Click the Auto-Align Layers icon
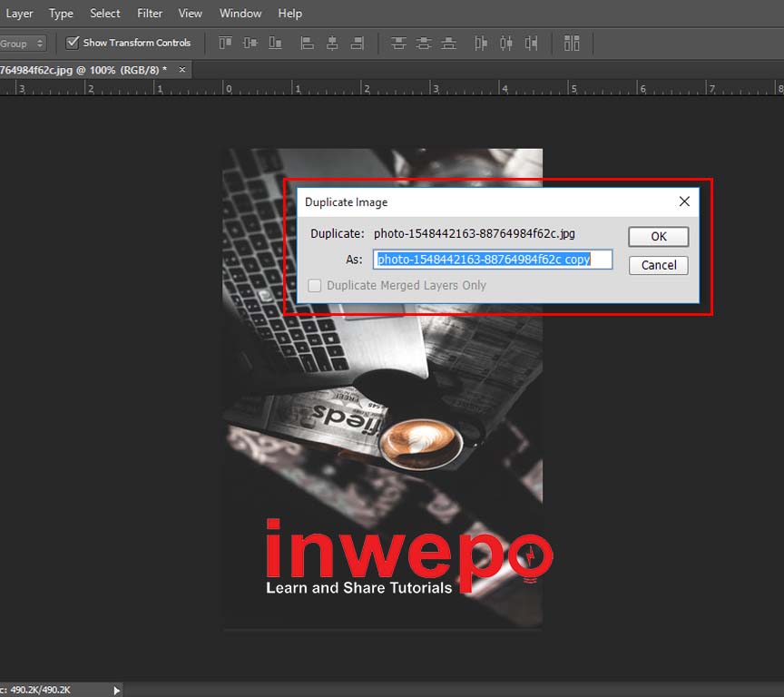The width and height of the screenshot is (784, 697). pyautogui.click(x=572, y=43)
